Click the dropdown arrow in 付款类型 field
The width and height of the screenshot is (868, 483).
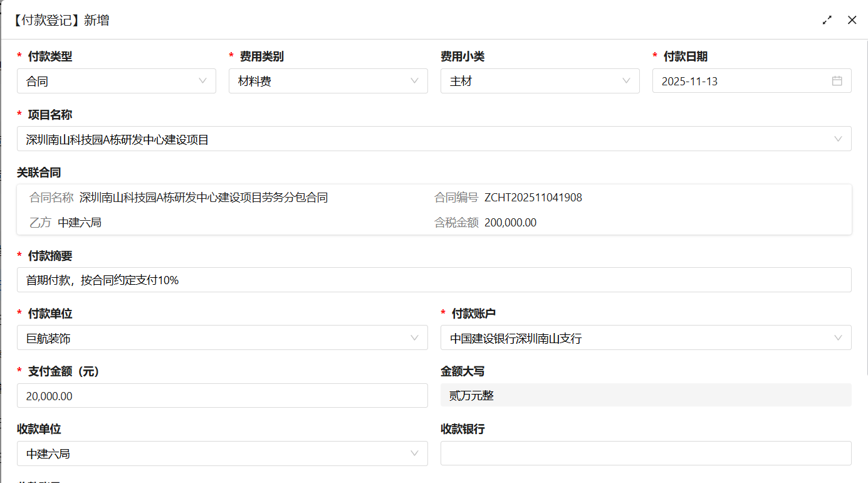(202, 80)
